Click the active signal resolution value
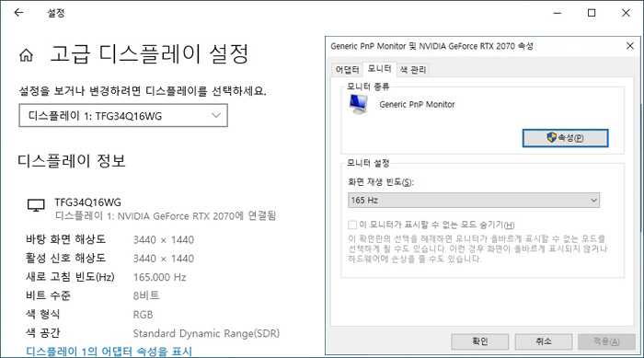Image resolution: width=644 pixels, height=358 pixels. [x=164, y=259]
